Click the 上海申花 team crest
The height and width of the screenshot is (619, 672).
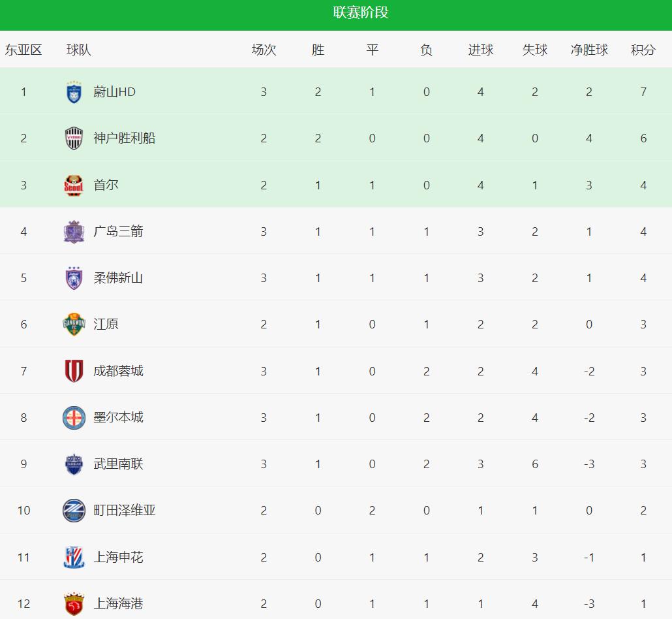point(74,557)
